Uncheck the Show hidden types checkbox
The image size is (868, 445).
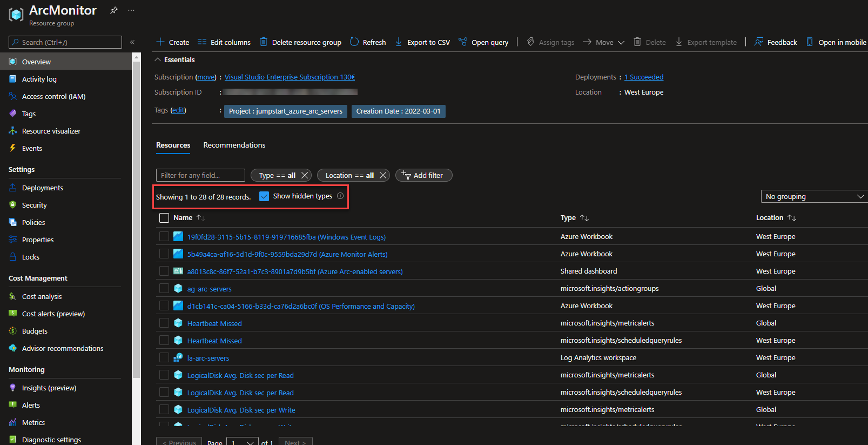264,196
